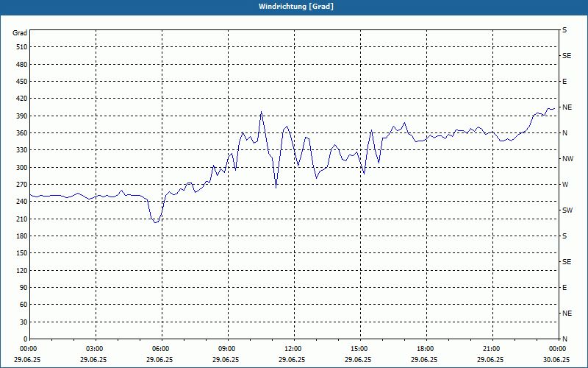Screen dimensions: 588x368
Task: Click the 03:00 time axis label
Action: click(93, 349)
